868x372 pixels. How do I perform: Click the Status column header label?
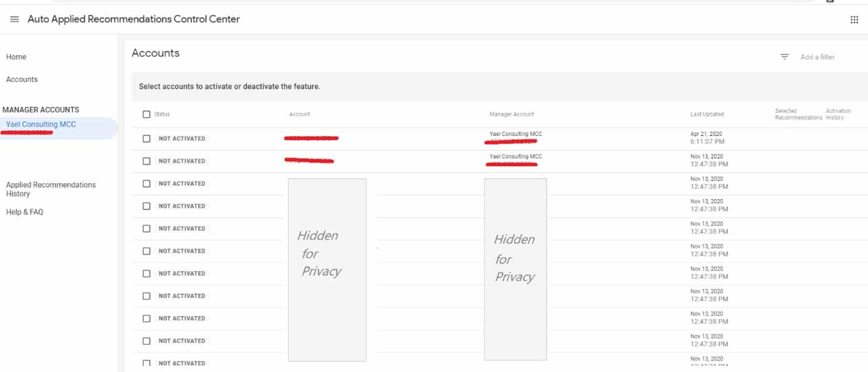pos(162,114)
